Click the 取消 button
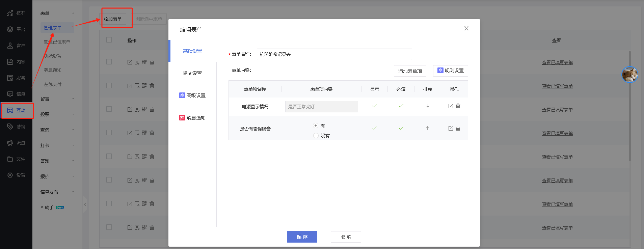The width and height of the screenshot is (644, 249). point(346,237)
